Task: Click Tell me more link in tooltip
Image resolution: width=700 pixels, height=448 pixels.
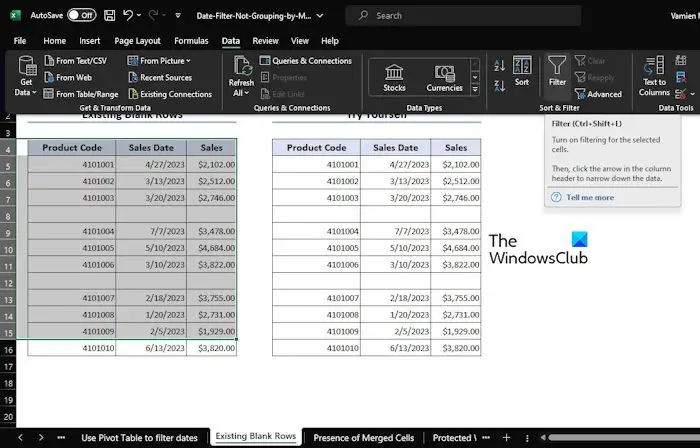Action: coord(590,197)
